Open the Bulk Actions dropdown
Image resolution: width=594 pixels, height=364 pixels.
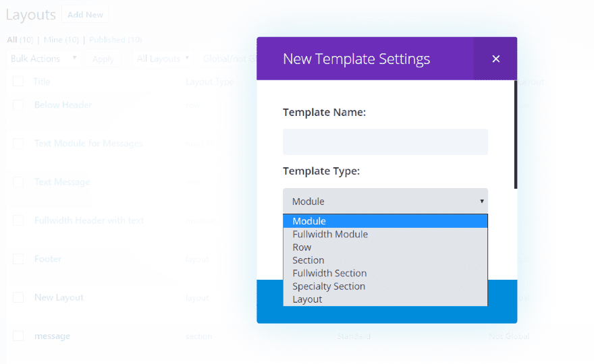point(43,59)
